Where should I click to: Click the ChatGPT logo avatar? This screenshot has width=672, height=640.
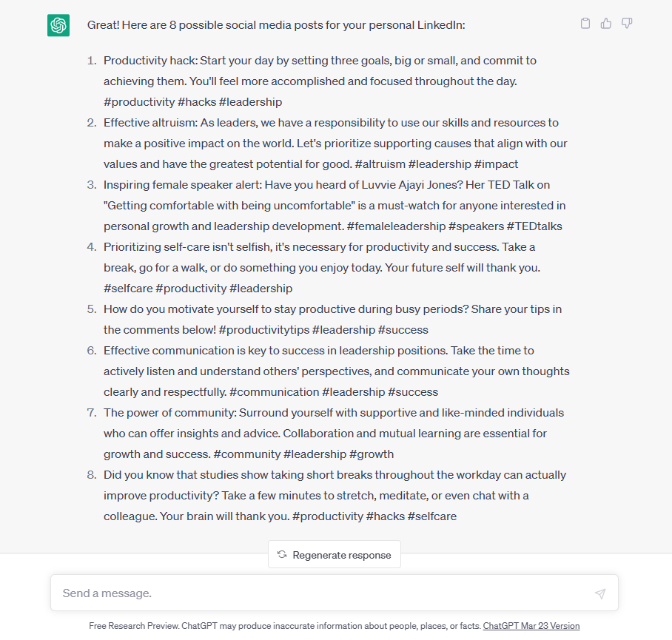click(x=58, y=25)
